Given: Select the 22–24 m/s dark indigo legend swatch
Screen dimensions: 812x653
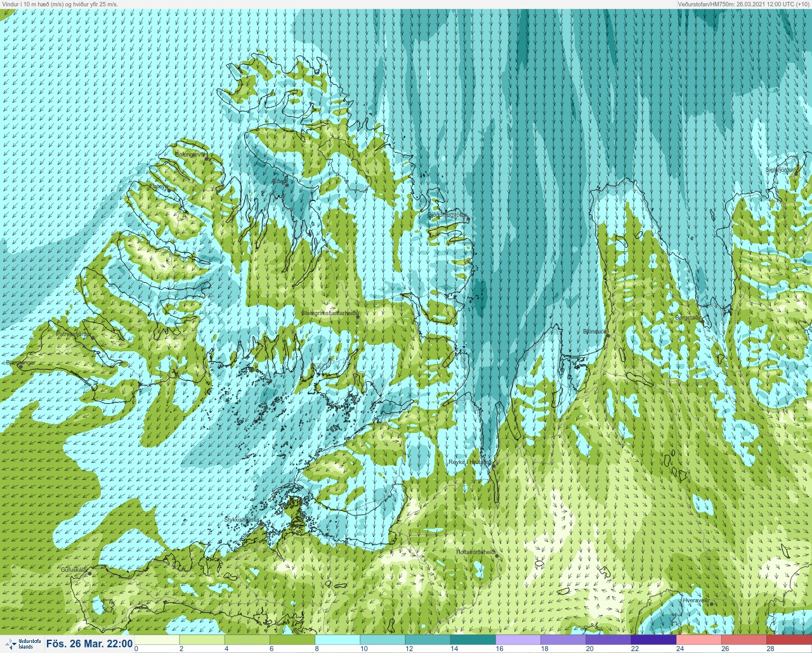Looking at the screenshot, I should [653, 640].
